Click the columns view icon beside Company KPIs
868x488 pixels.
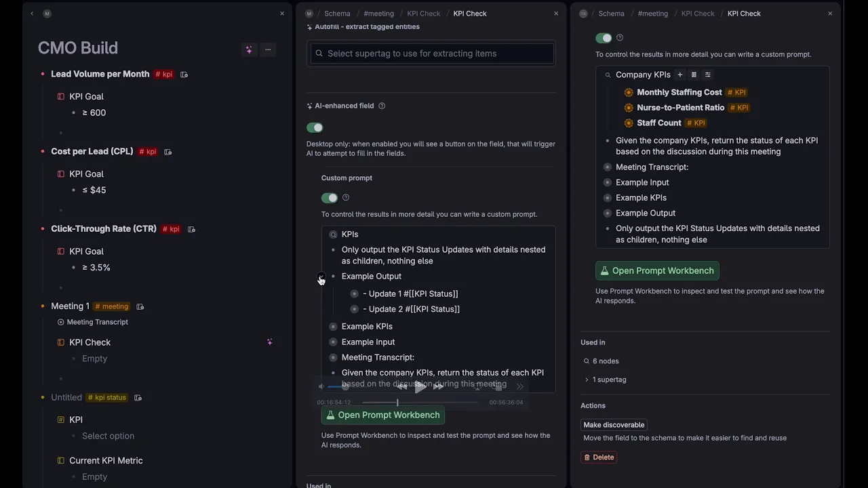tap(694, 75)
